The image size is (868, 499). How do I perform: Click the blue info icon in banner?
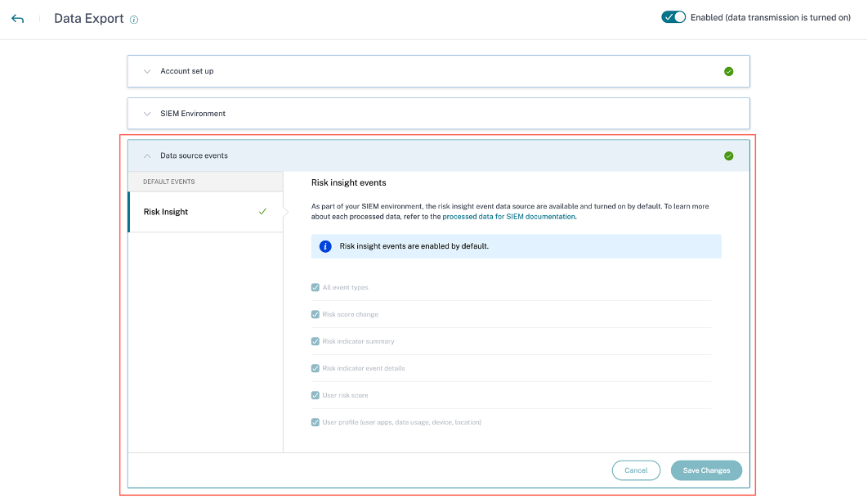tap(325, 245)
